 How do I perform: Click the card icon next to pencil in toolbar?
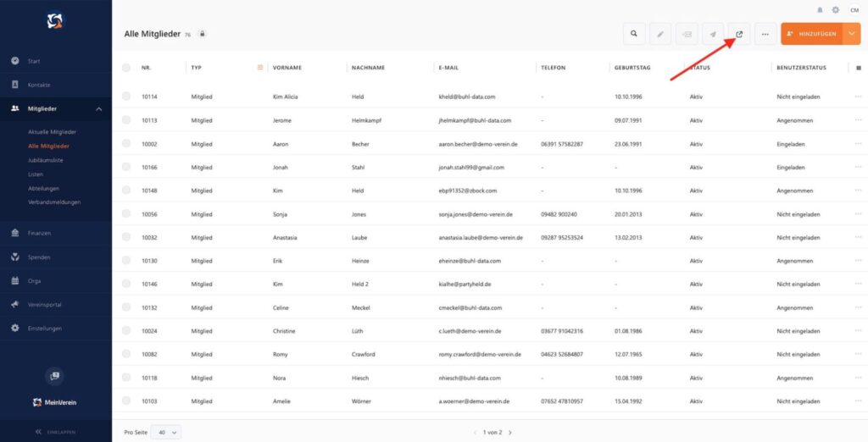(687, 34)
